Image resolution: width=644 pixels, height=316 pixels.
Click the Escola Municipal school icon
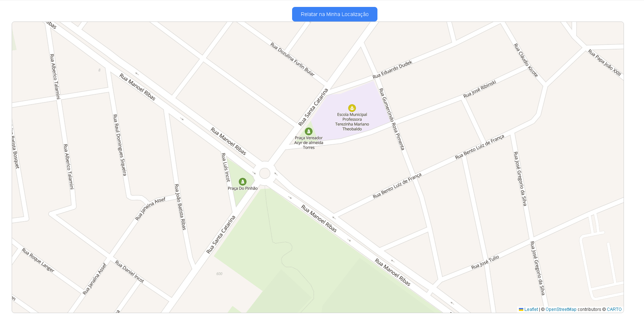click(352, 108)
